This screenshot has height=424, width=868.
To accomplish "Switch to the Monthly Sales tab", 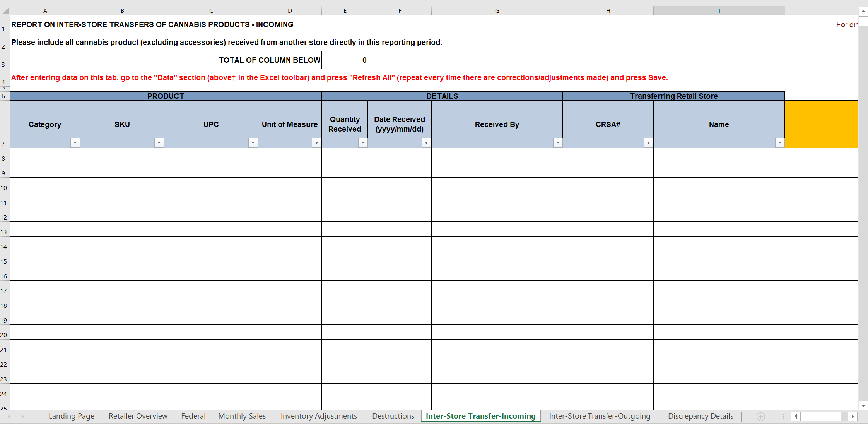I will click(242, 416).
